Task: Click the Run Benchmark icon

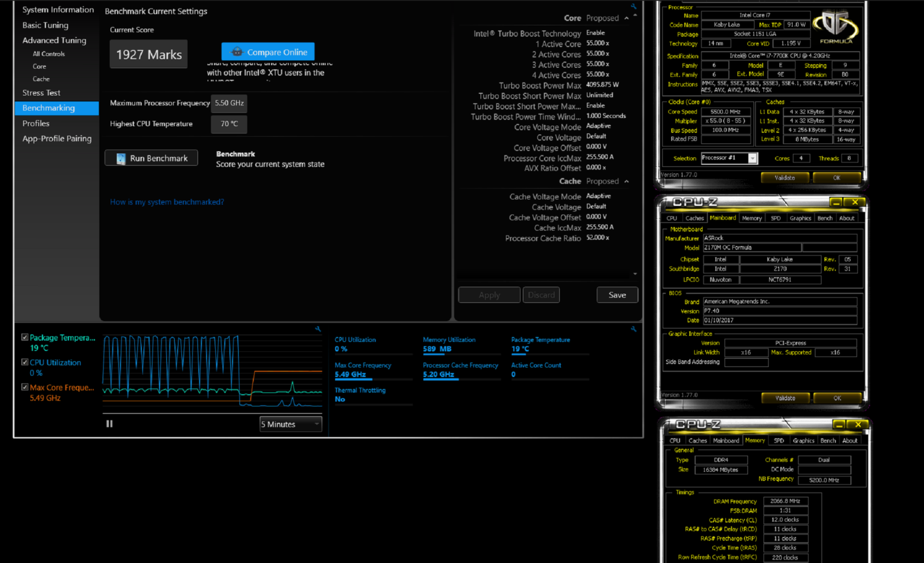Action: click(x=121, y=158)
